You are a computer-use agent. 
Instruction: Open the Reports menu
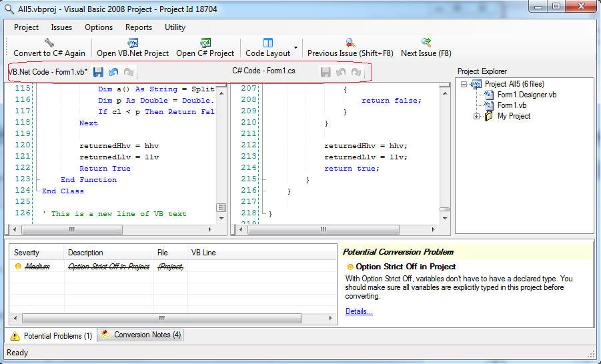click(139, 27)
